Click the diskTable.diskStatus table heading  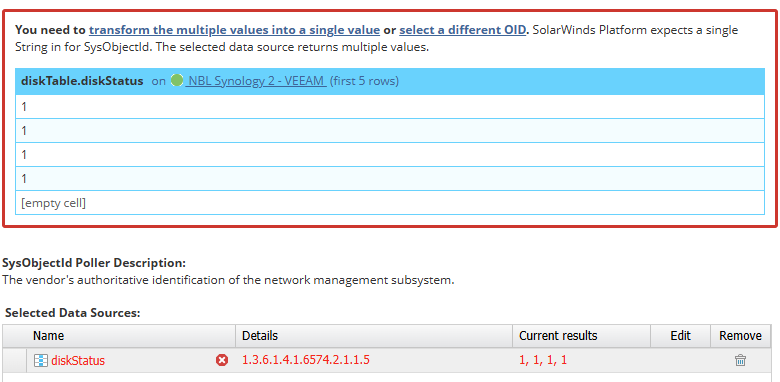(82, 81)
